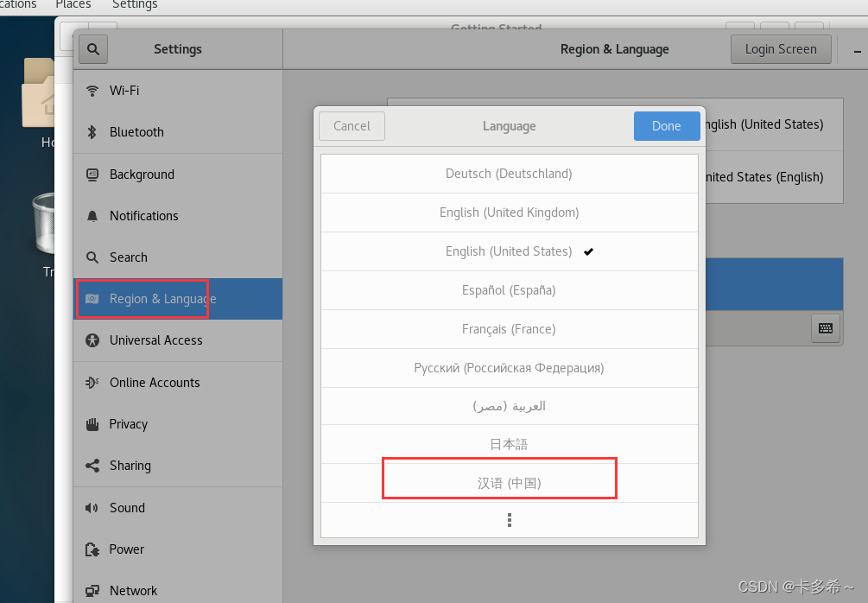Open the Wi-Fi settings panel

[178, 91]
